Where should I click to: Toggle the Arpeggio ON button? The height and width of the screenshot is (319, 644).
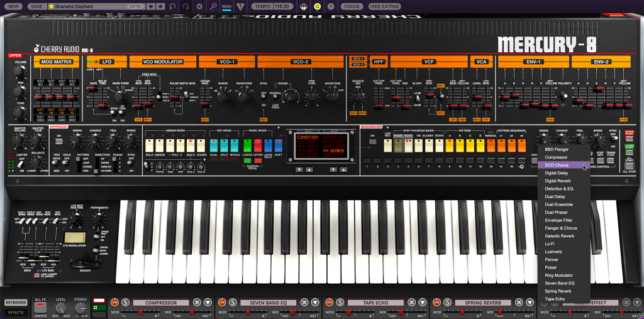pyautogui.click(x=58, y=142)
